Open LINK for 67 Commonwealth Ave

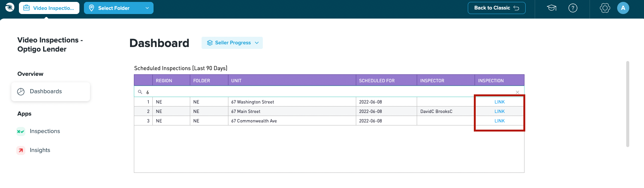[x=500, y=121]
